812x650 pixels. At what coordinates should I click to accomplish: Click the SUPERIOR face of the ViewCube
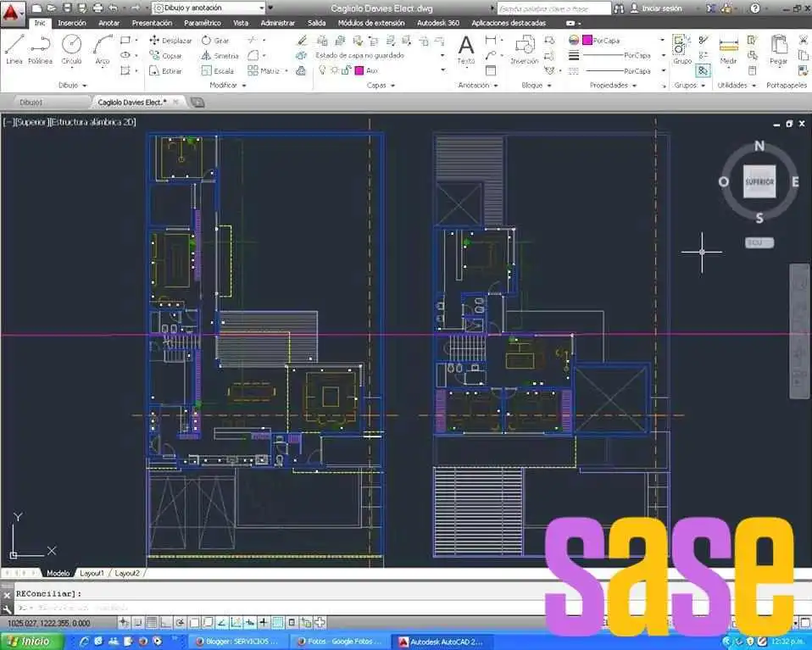point(759,182)
